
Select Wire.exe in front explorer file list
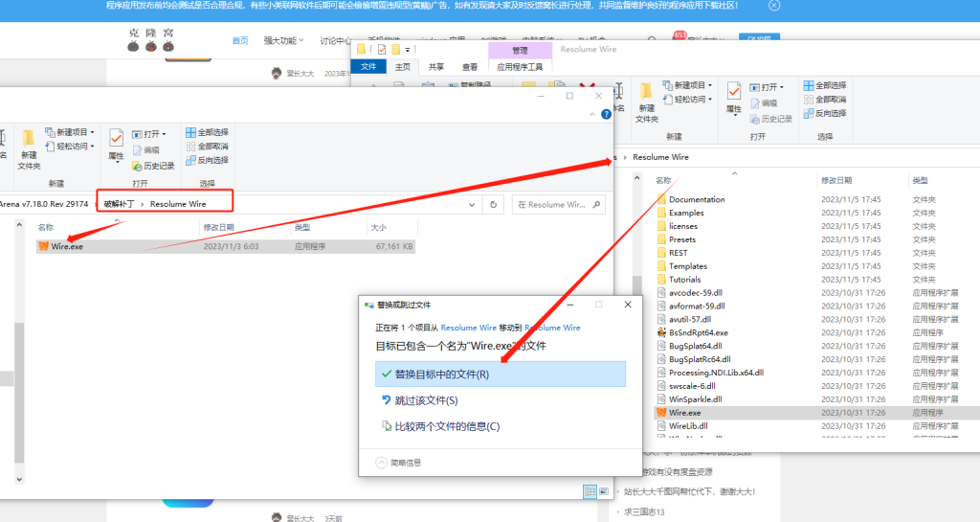[225, 246]
